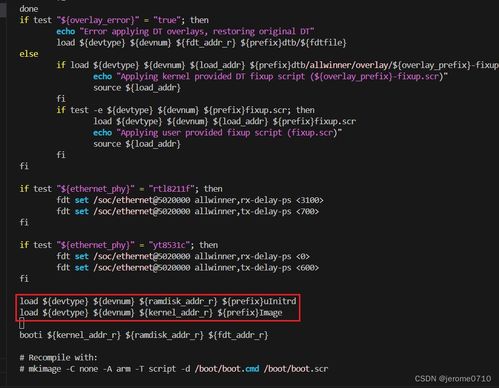Click the load fdtfile dtb line
499x388 pixels.
201,43
